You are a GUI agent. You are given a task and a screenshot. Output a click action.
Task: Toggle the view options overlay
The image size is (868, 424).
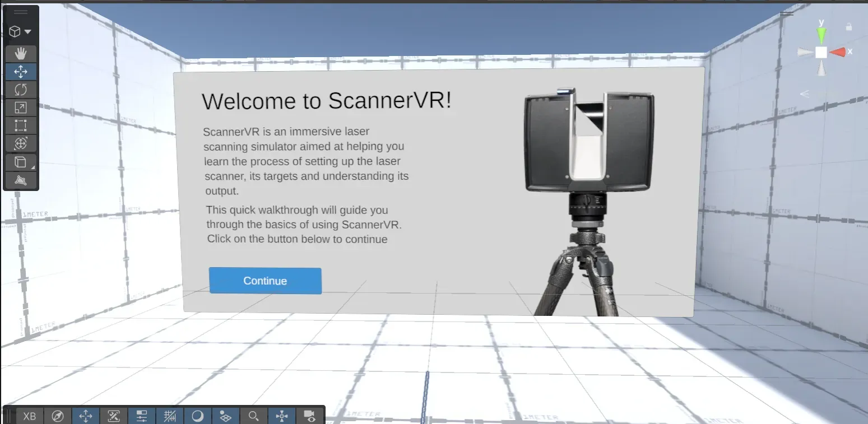[x=282, y=416]
